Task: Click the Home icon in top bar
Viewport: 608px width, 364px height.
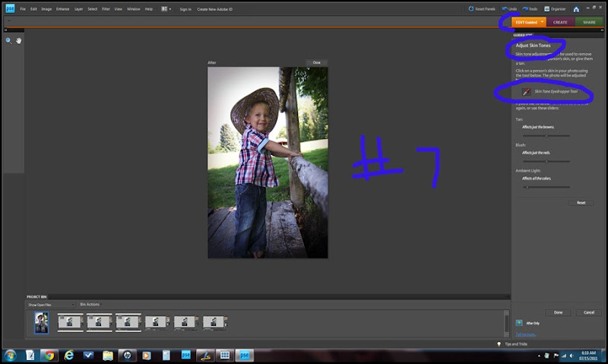Action: click(x=577, y=9)
